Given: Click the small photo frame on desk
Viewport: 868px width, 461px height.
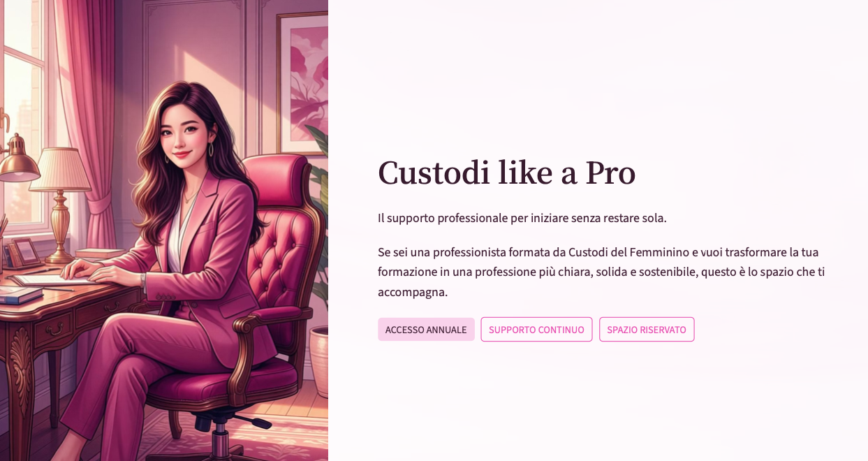Looking at the screenshot, I should pos(25,251).
